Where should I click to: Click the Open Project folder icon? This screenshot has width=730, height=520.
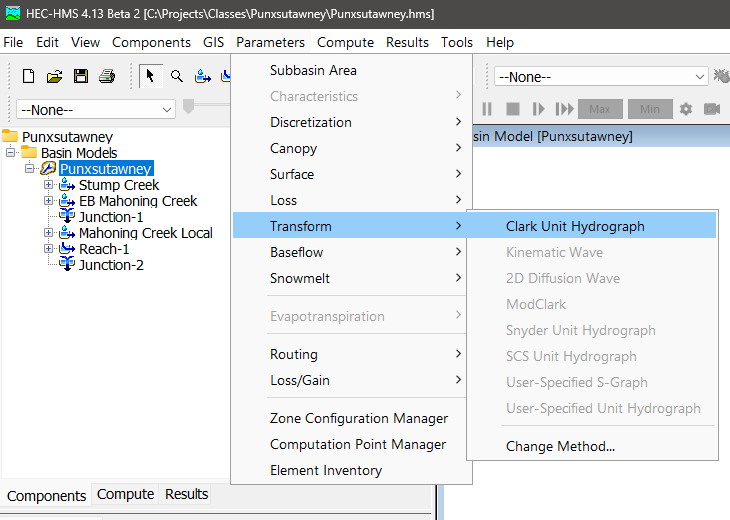tap(54, 76)
